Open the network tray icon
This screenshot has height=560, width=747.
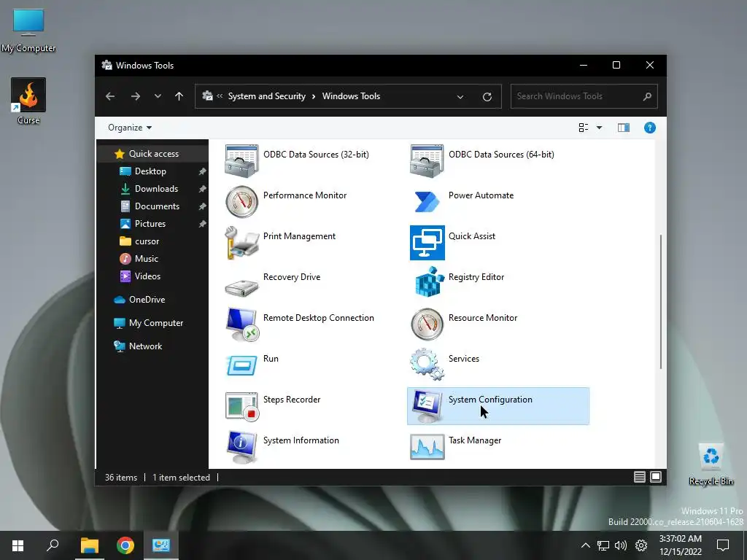[603, 545]
